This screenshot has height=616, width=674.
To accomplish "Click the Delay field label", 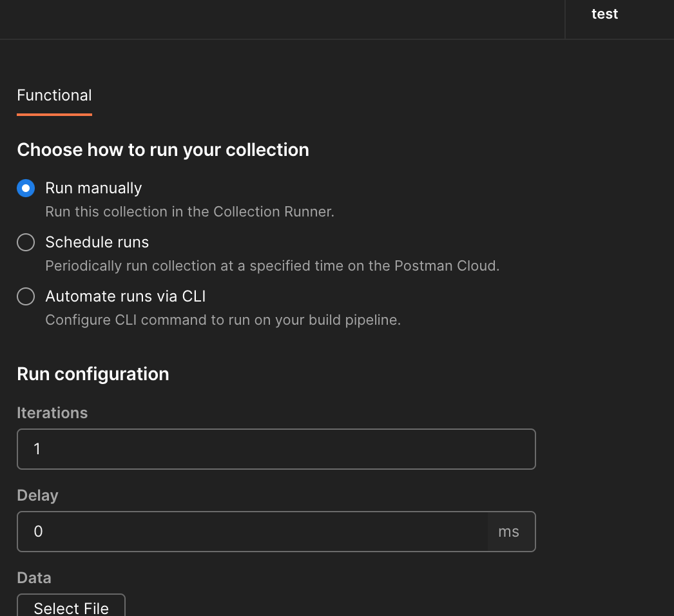I will click(37, 495).
